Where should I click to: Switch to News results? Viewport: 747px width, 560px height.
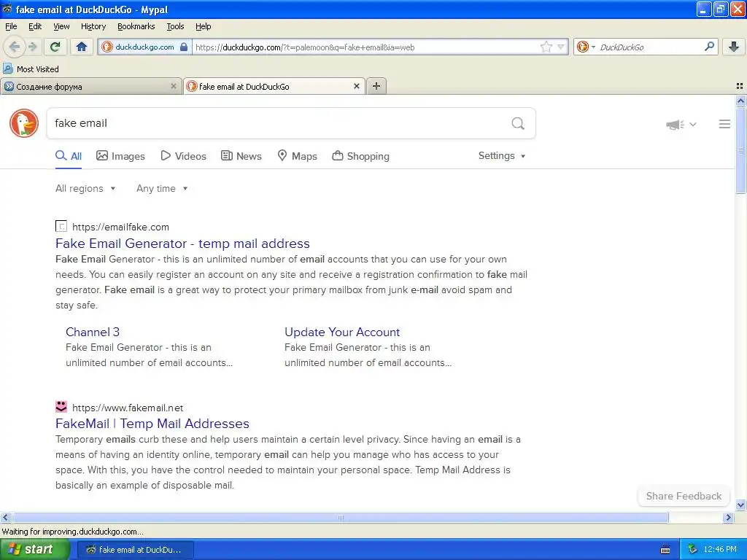tap(241, 156)
